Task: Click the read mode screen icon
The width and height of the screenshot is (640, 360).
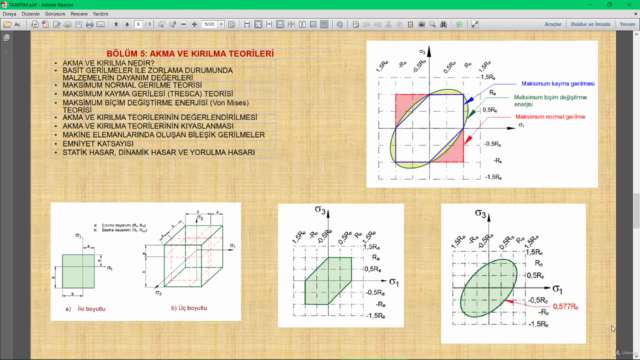Action: point(313,24)
